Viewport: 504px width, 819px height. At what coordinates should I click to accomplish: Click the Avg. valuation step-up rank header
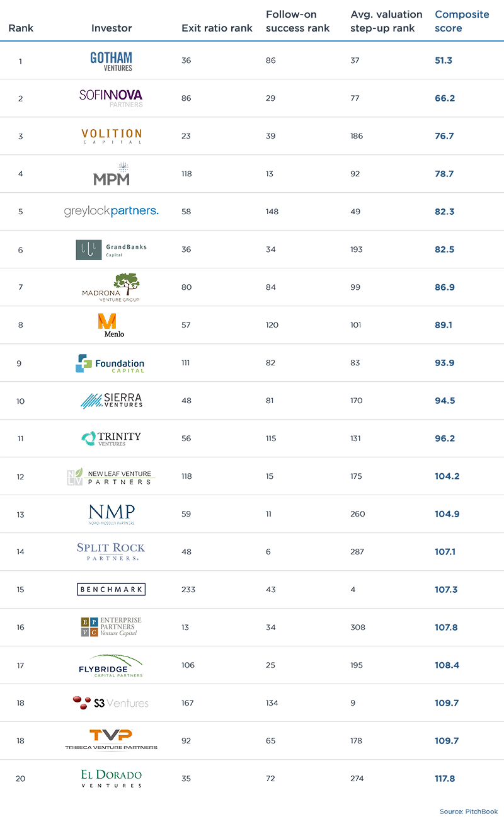pos(386,21)
